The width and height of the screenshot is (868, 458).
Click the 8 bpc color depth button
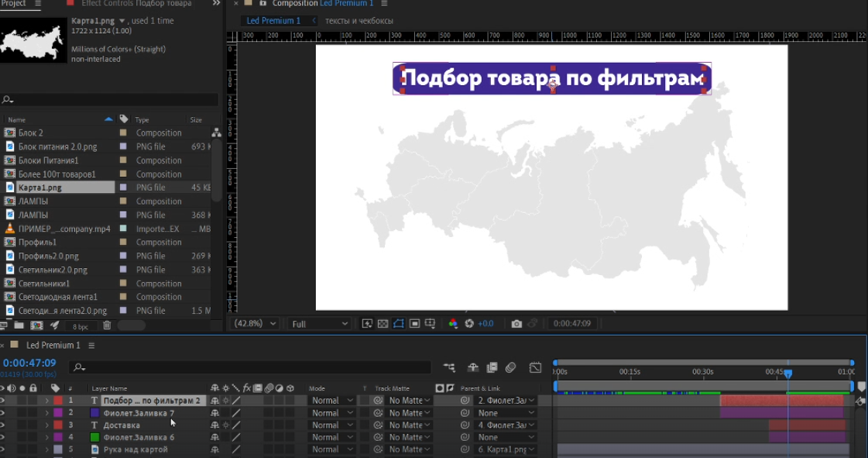click(81, 326)
